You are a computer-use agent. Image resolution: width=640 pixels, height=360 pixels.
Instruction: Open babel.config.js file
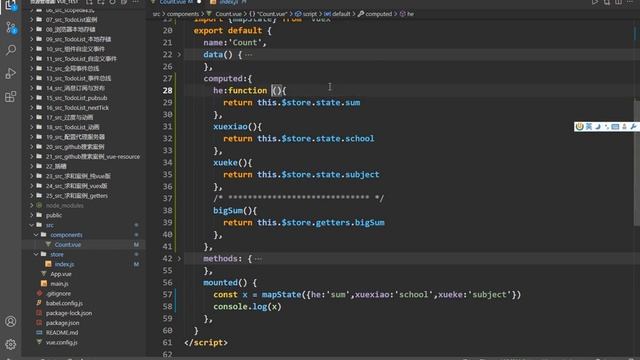[x=64, y=303]
